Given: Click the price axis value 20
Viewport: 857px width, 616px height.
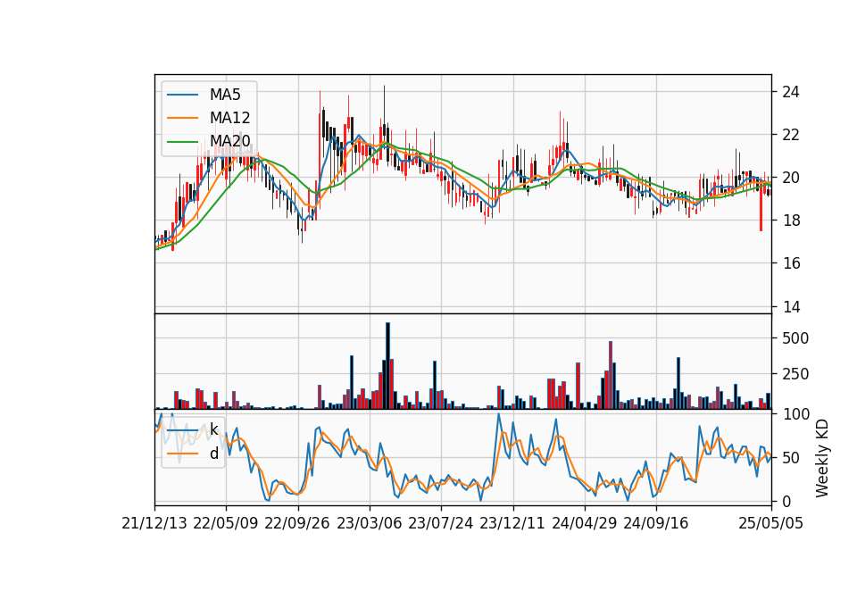Looking at the screenshot, I should [x=790, y=178].
